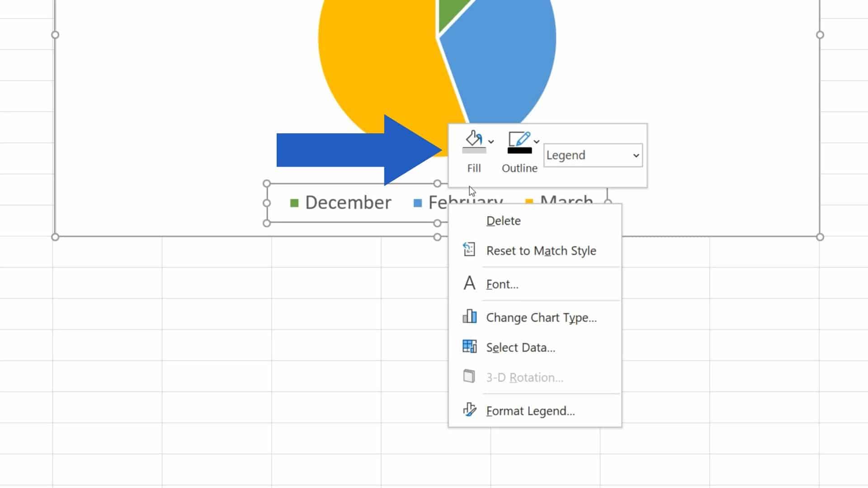Click the Format Legend icon
The image size is (868, 488).
(469, 409)
